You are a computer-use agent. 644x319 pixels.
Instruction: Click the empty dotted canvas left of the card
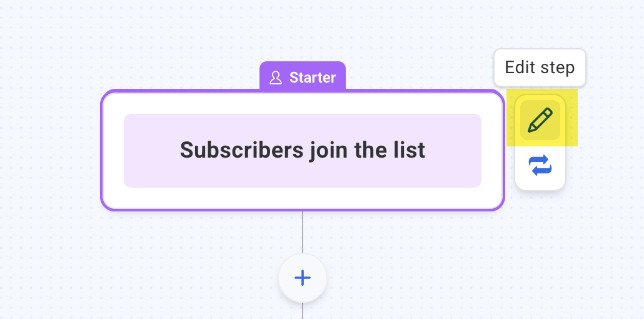coord(50,150)
